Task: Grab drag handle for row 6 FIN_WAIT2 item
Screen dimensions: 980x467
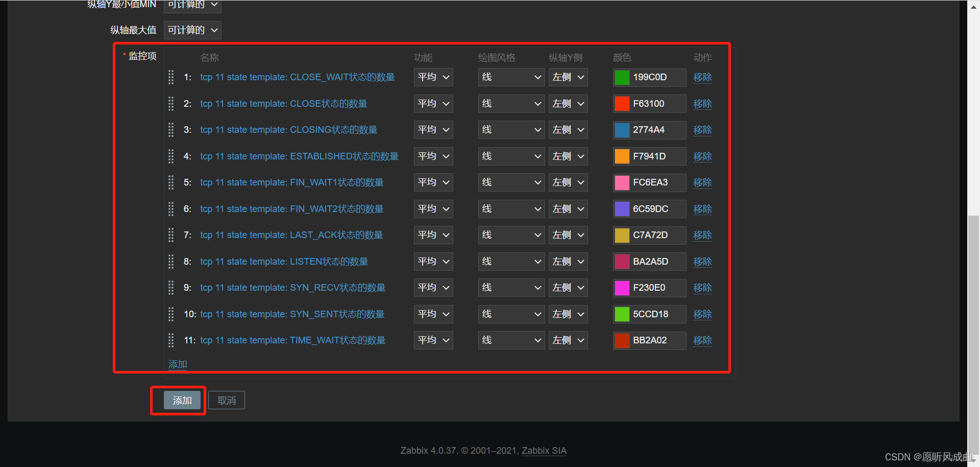Action: (x=171, y=209)
